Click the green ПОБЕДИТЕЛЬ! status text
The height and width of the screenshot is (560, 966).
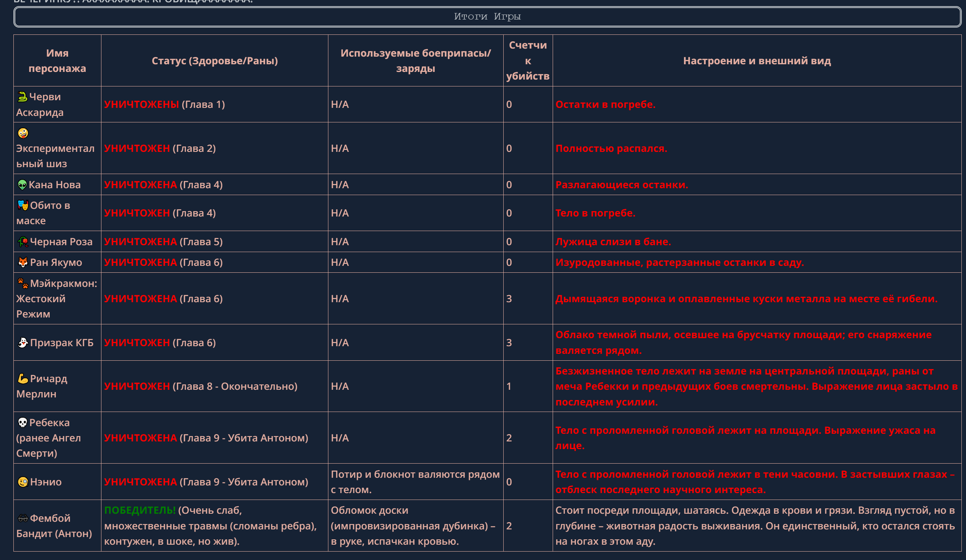140,510
